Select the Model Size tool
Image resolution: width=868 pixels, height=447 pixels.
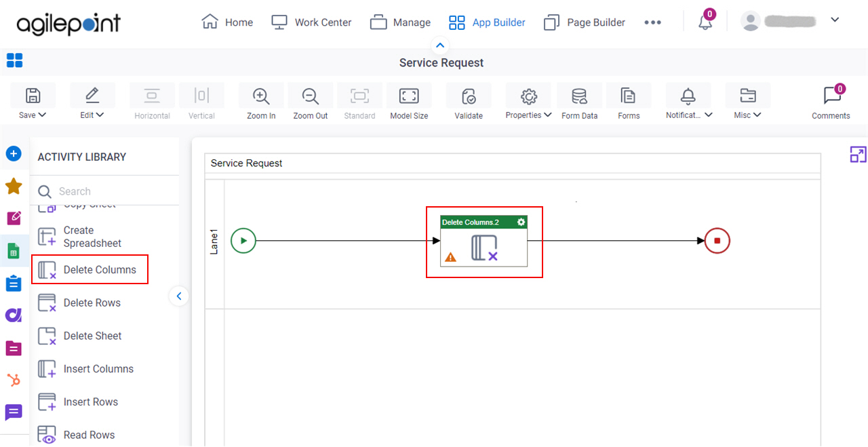click(x=409, y=102)
